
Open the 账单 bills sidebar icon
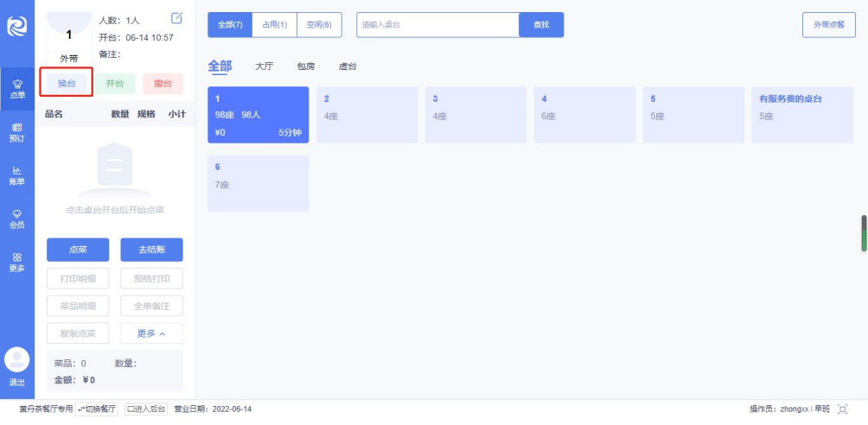tap(17, 176)
